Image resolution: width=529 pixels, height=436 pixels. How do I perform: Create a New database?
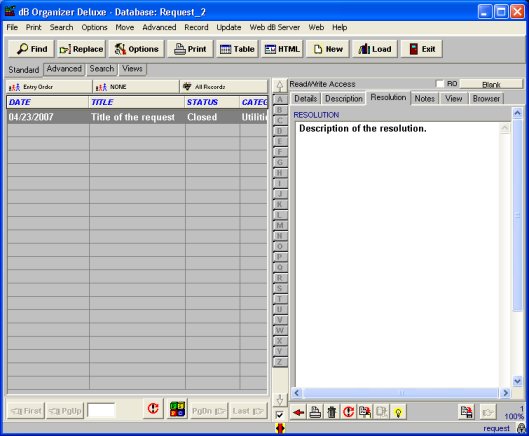tap(328, 49)
